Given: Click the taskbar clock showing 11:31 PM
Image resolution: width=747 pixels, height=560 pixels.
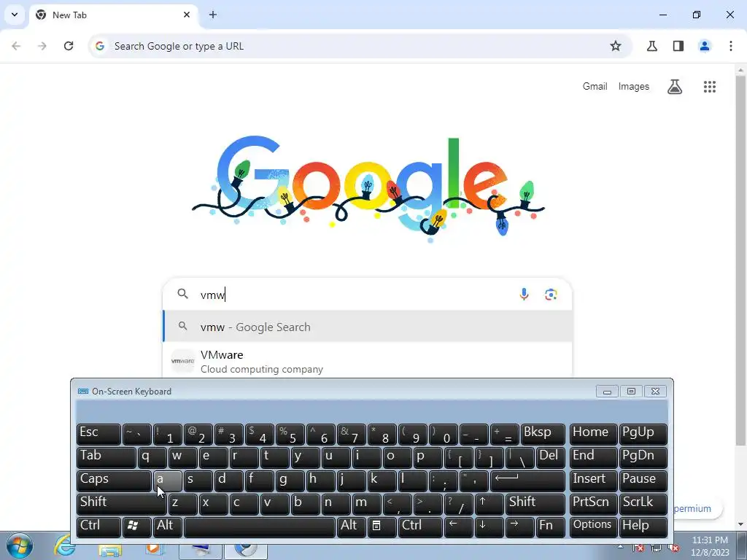Looking at the screenshot, I should (710, 546).
